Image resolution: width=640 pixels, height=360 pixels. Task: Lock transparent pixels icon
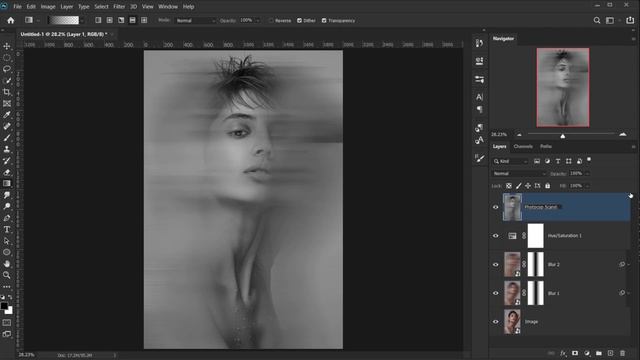coord(509,186)
